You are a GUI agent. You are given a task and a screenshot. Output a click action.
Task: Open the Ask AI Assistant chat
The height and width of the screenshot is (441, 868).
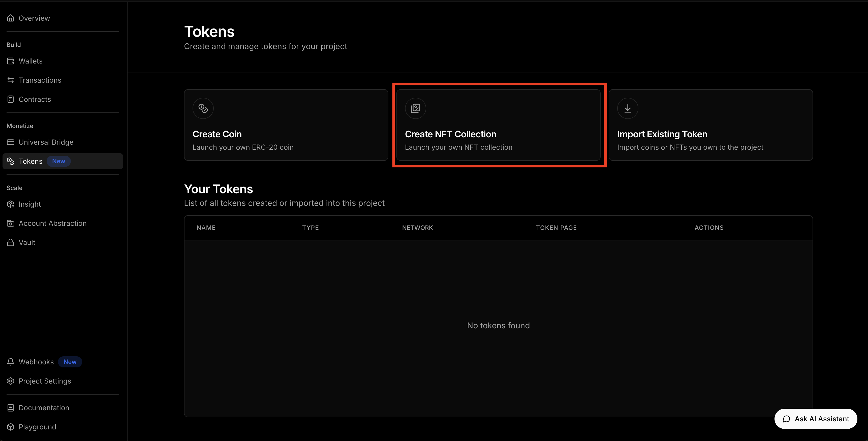tap(815, 419)
